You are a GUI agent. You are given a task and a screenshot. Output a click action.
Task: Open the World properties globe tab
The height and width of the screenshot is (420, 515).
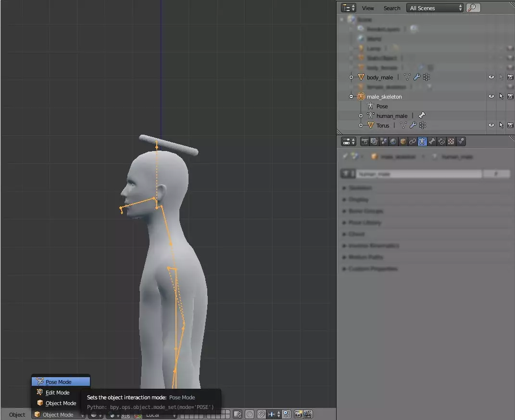[x=393, y=141]
